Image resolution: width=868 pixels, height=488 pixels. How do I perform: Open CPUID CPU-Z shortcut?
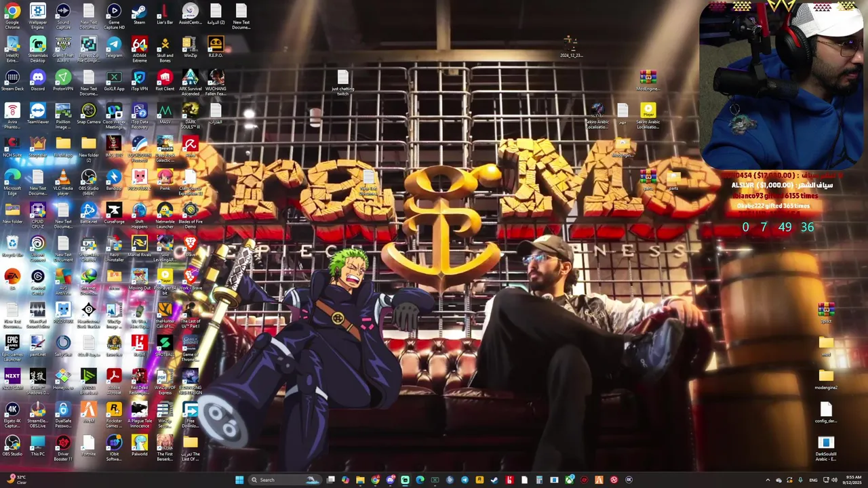[x=38, y=216]
